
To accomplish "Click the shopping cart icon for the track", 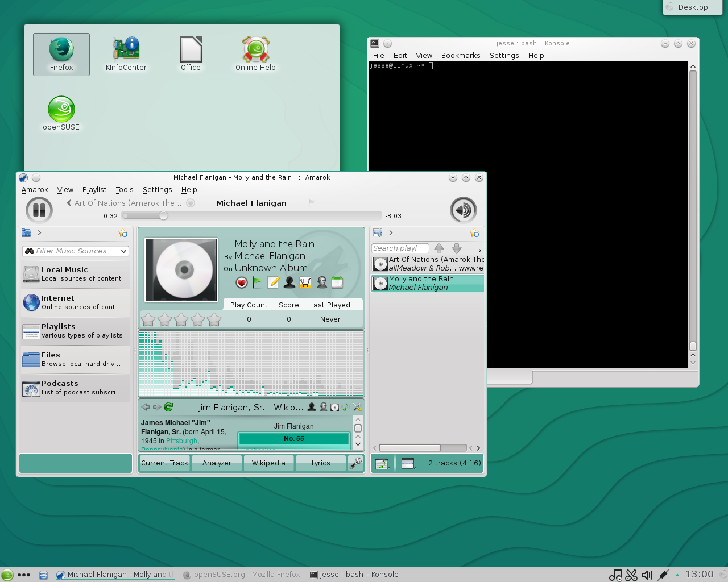I will [x=305, y=282].
